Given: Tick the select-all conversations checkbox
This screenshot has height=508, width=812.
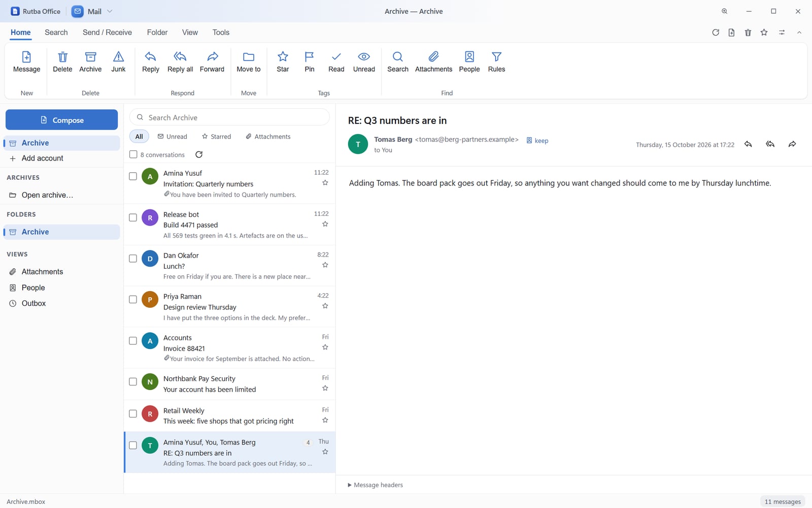Looking at the screenshot, I should tap(133, 154).
